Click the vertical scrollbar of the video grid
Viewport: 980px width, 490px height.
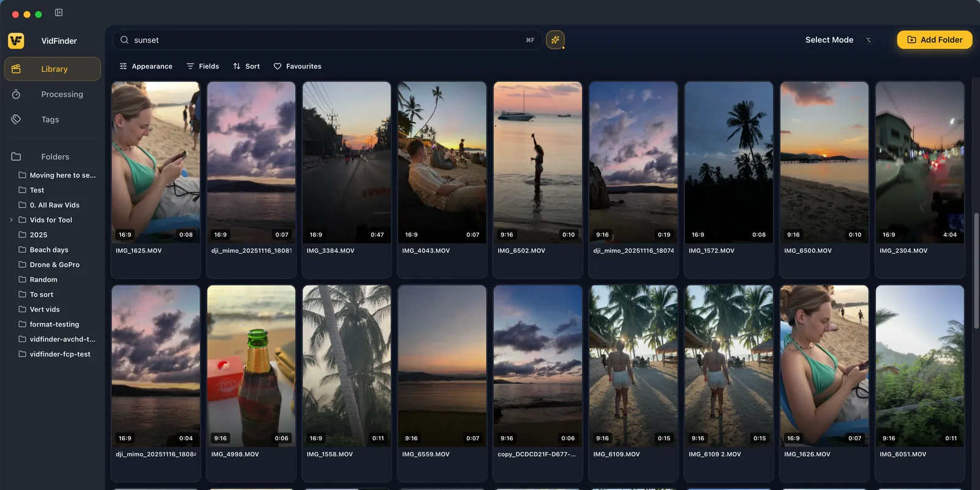pyautogui.click(x=976, y=270)
